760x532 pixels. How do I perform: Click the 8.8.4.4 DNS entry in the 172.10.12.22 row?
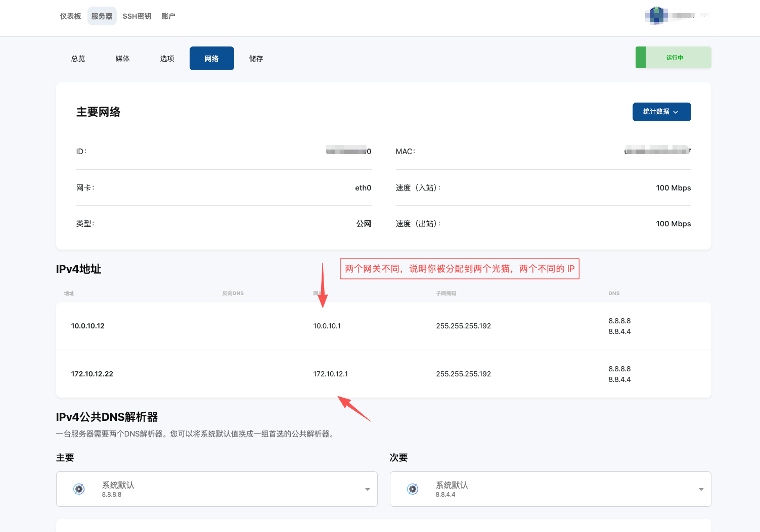pyautogui.click(x=619, y=379)
